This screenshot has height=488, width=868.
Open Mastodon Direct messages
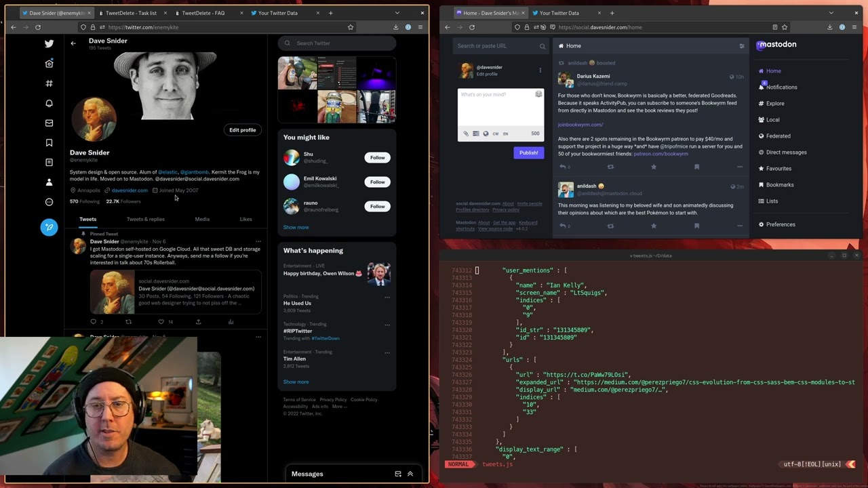point(786,152)
